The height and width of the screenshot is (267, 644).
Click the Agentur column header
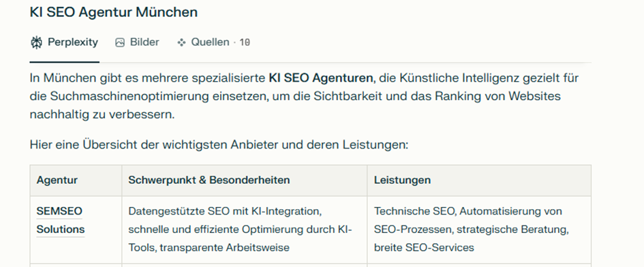click(x=57, y=180)
